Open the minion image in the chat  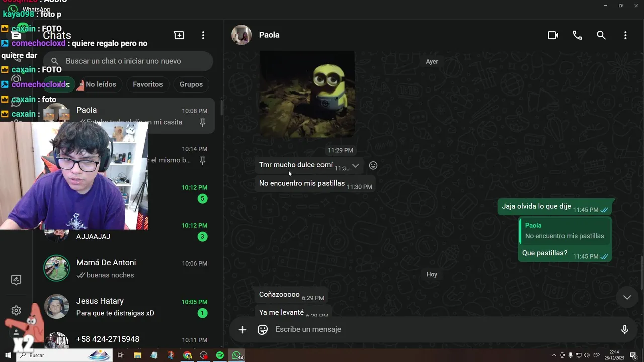[x=307, y=94]
